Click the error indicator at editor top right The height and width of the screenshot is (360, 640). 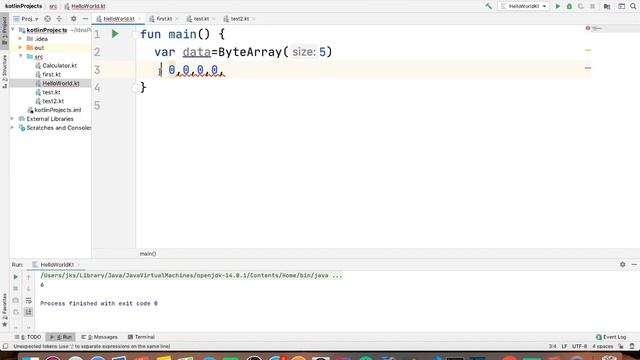(x=588, y=28)
